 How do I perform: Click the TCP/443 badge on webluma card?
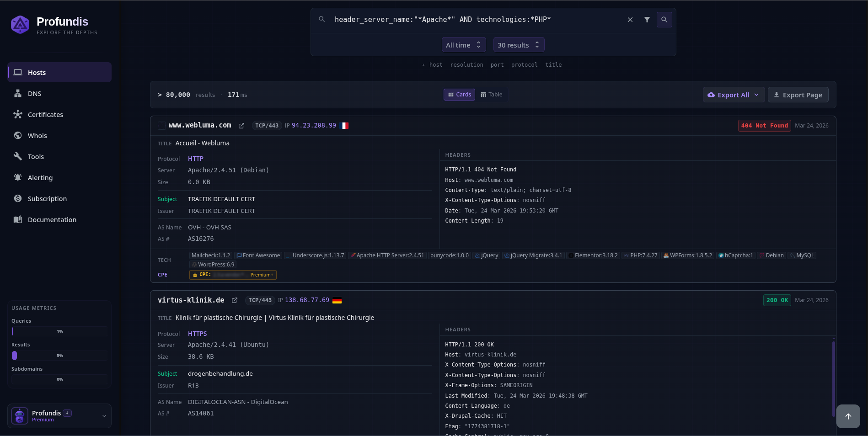[x=267, y=126]
